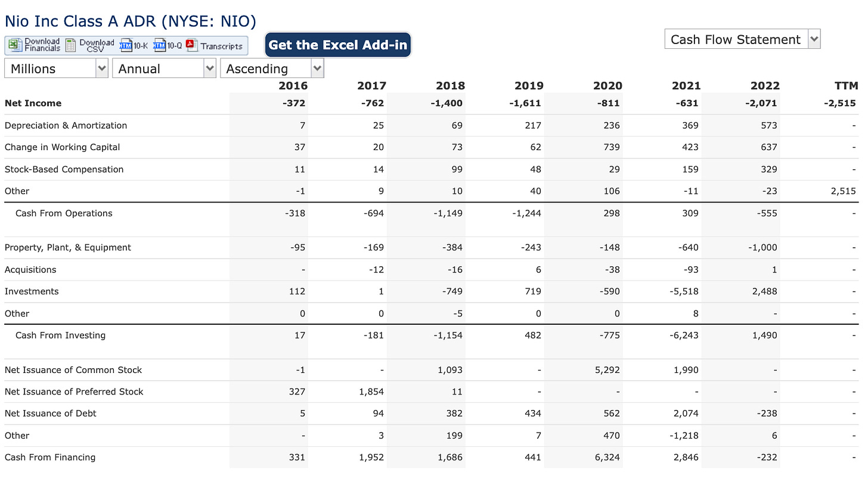Click 2016 Cash From Operations -318
This screenshot has height=488, width=868.
[x=295, y=213]
